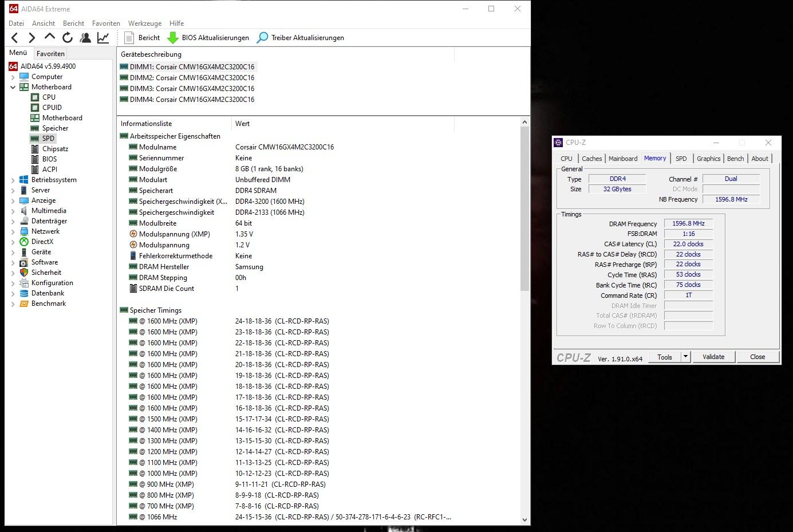Select ACPI entry in the tree
This screenshot has width=793, height=532.
(x=50, y=170)
